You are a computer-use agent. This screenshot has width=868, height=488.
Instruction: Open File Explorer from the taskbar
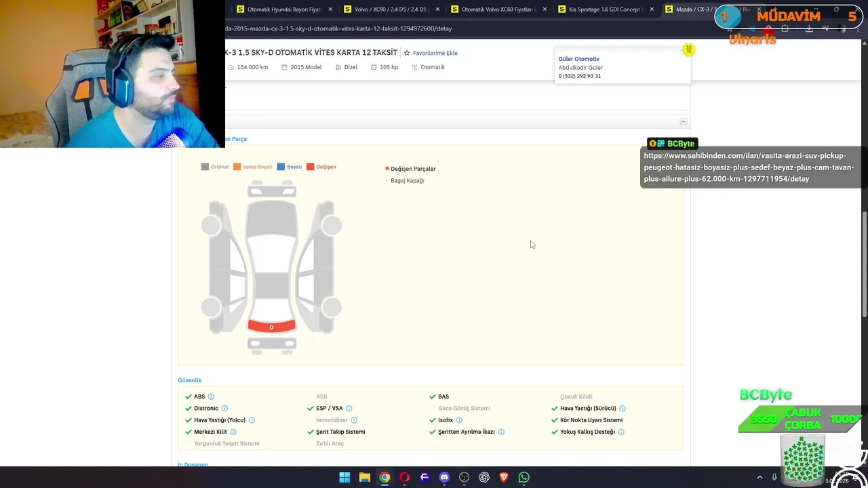click(365, 477)
